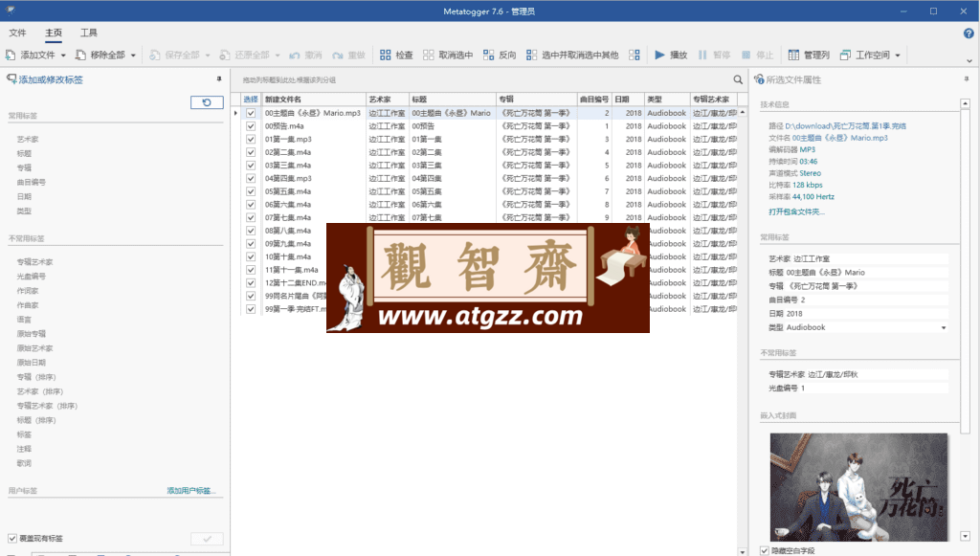Toggle the 覆盖现有标签 checkbox

pyautogui.click(x=12, y=538)
